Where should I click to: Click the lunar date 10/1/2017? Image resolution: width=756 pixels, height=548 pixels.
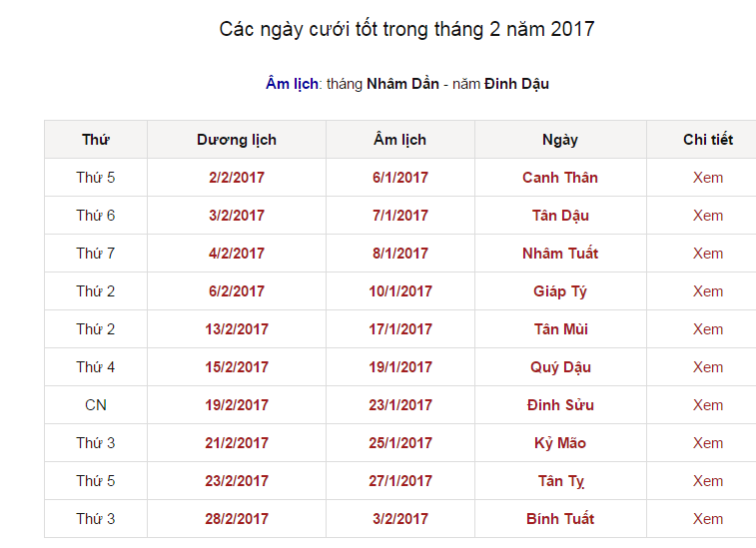(400, 291)
